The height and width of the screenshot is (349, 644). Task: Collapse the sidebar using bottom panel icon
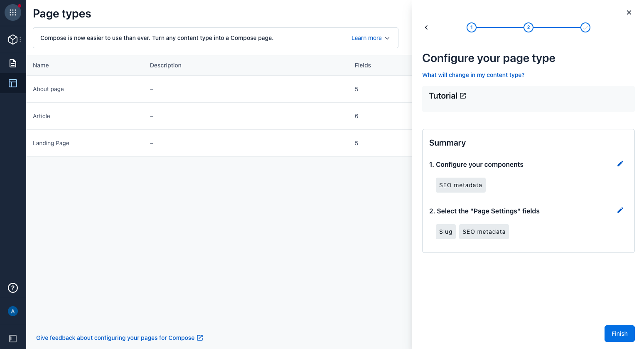tap(13, 339)
